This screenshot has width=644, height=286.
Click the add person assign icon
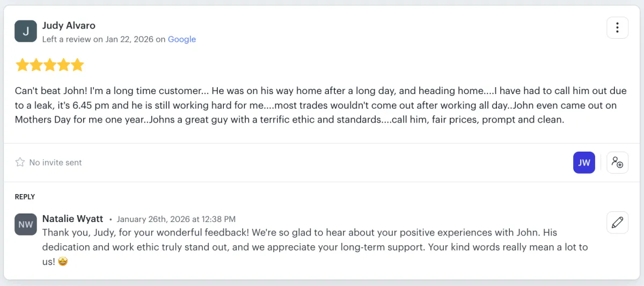click(617, 162)
